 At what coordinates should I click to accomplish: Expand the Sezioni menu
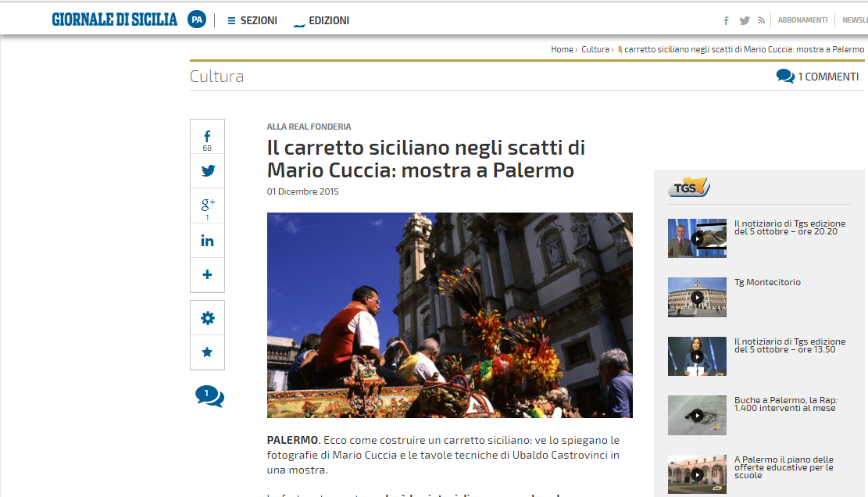pos(252,20)
